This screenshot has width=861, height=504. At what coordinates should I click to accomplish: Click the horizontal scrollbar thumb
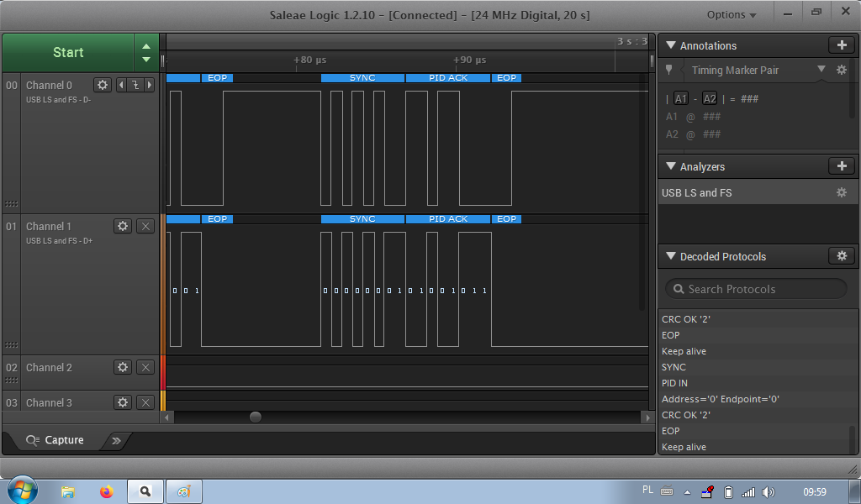point(256,417)
